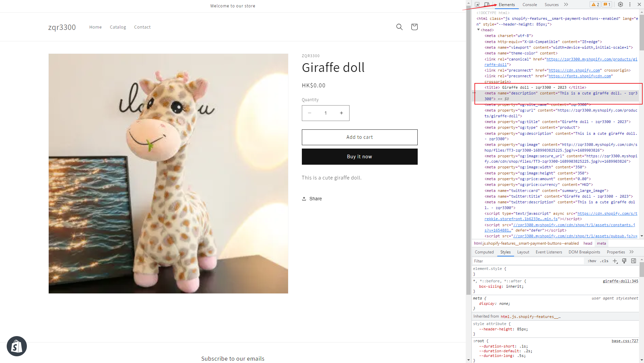Image resolution: width=644 pixels, height=363 pixels.
Task: Click the Buy it now button
Action: [x=360, y=157]
